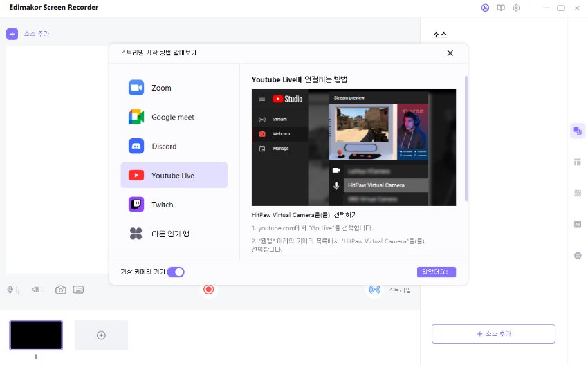Select Google meet in the streaming guide list

coord(174,117)
